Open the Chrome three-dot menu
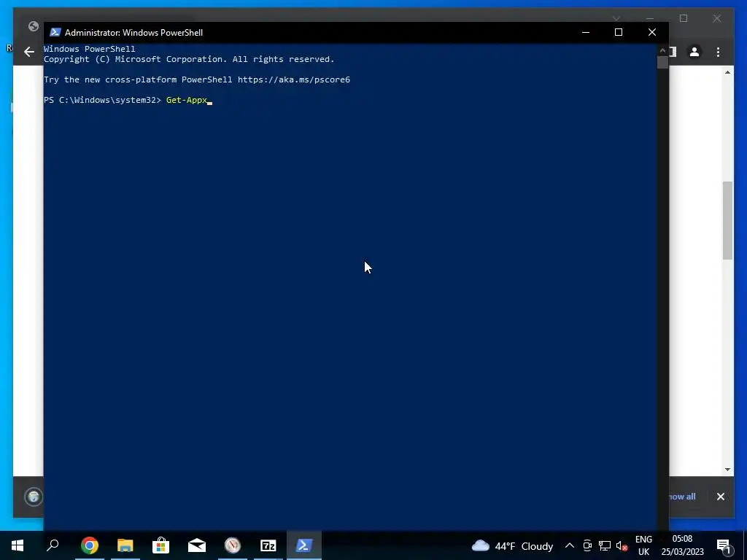The width and height of the screenshot is (747, 560). point(718,52)
